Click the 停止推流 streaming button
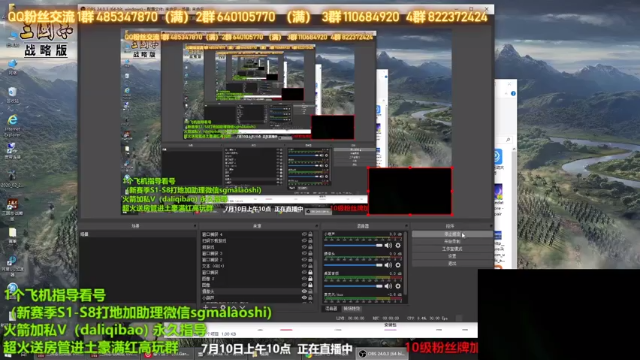This screenshot has height=360, width=640. 452,234
